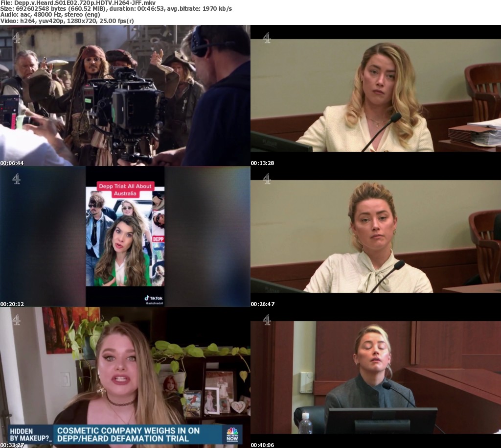Open the courtroom thumbnail at 00:13:28
This screenshot has height=448, width=501.
[x=375, y=95]
